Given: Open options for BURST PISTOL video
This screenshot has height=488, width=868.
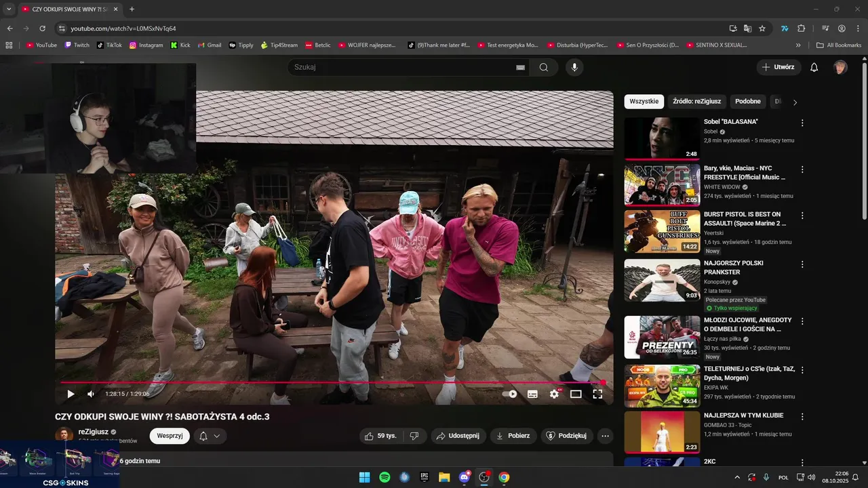Looking at the screenshot, I should pyautogui.click(x=802, y=216).
